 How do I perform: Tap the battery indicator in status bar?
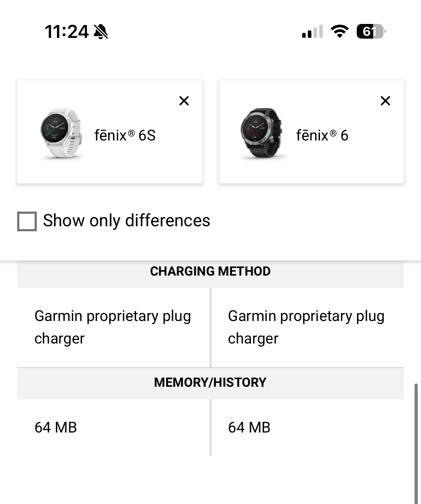coord(371,31)
